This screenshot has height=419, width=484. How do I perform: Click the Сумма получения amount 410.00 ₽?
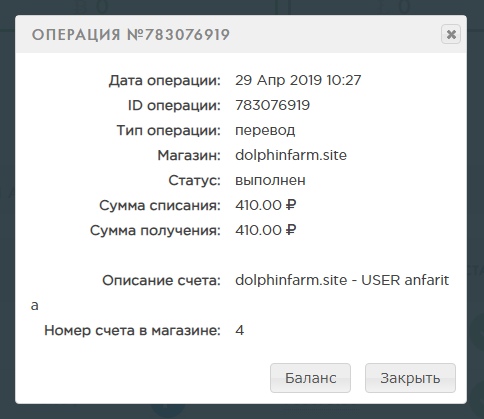pos(266,230)
